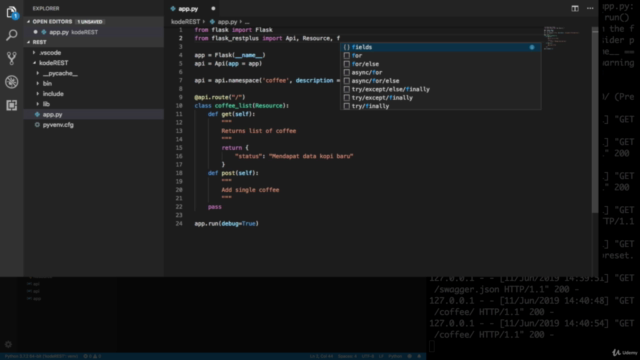Choose the try/finally suggestion
The width and height of the screenshot is (640, 360).
(441, 106)
